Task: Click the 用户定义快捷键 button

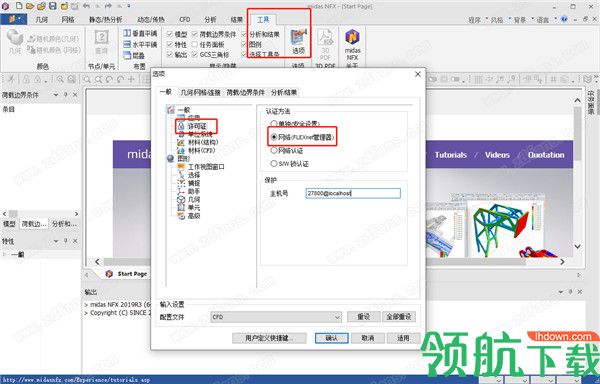Action: (x=269, y=338)
